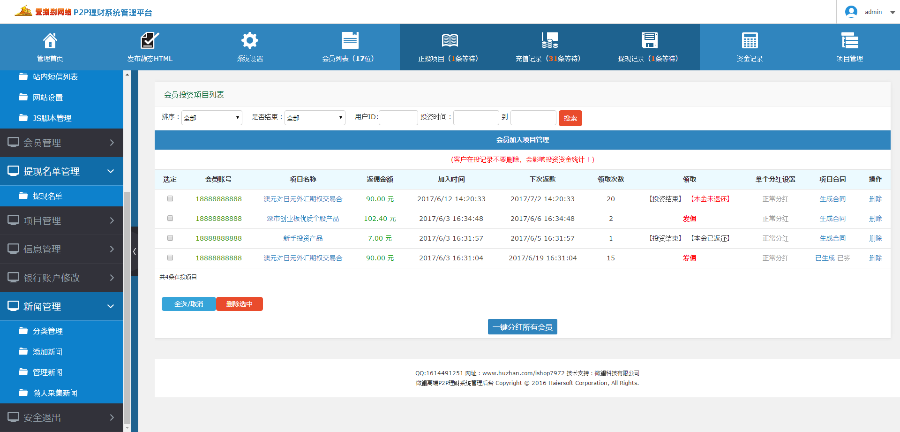
Task: Tick checkbox for row joined 2017/6/3 16:31:04
Action: (169, 258)
